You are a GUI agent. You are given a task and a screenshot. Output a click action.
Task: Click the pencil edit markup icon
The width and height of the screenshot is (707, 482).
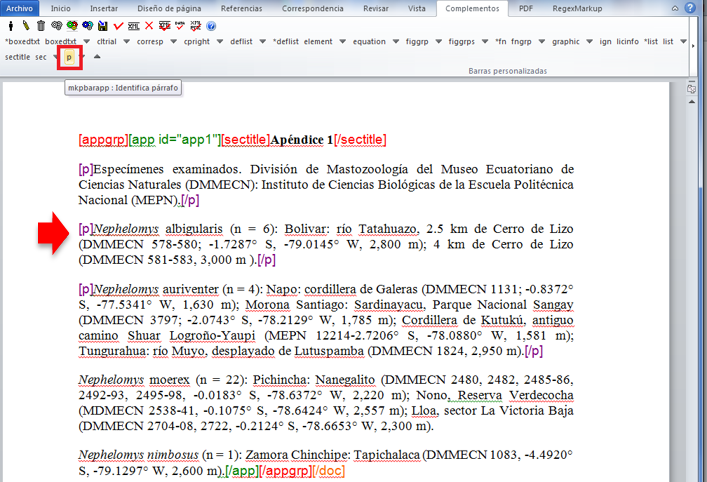[x=25, y=25]
